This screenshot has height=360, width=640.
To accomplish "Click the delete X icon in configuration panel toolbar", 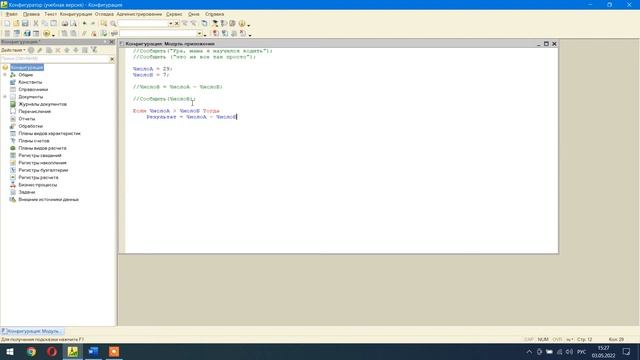I will coord(58,50).
